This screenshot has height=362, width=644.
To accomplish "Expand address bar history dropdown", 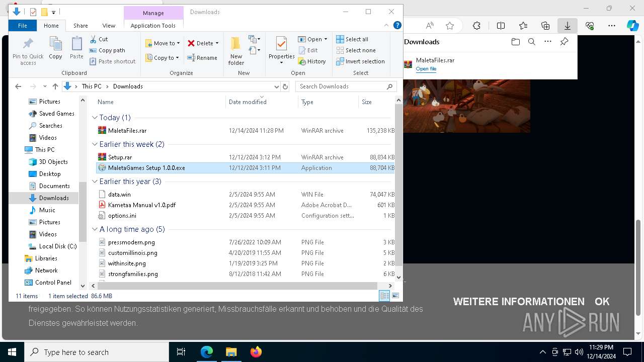I will point(276,86).
